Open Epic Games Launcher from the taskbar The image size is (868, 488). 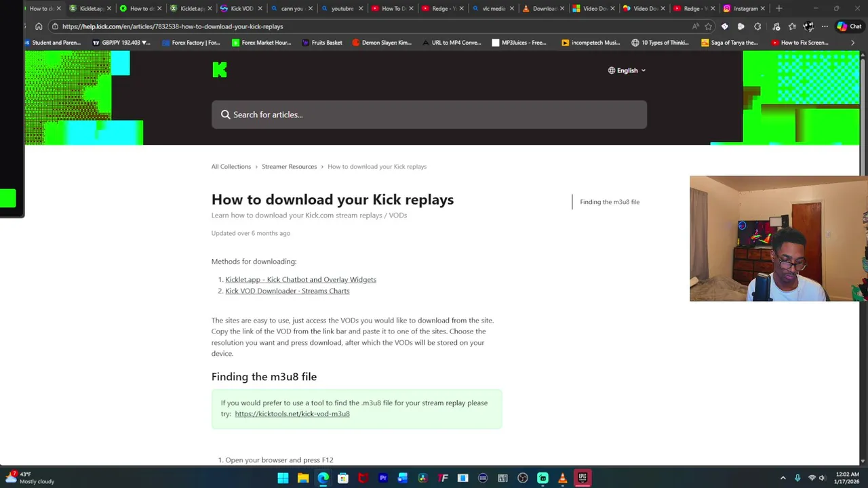coord(583,478)
